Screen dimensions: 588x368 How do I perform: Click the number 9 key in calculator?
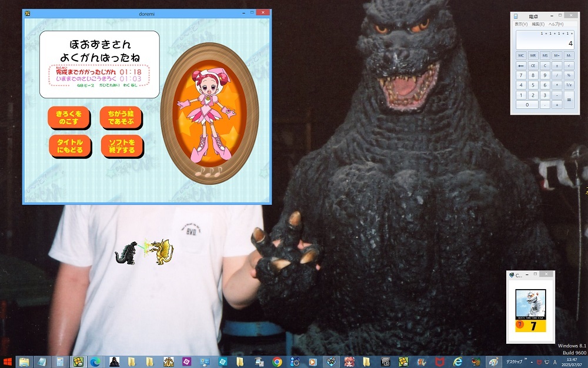545,75
